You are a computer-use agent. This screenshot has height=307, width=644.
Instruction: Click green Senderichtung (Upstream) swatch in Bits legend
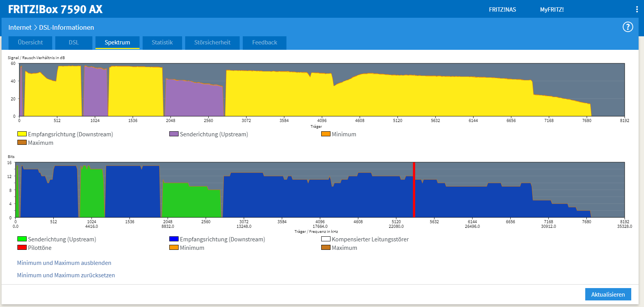(x=22, y=239)
